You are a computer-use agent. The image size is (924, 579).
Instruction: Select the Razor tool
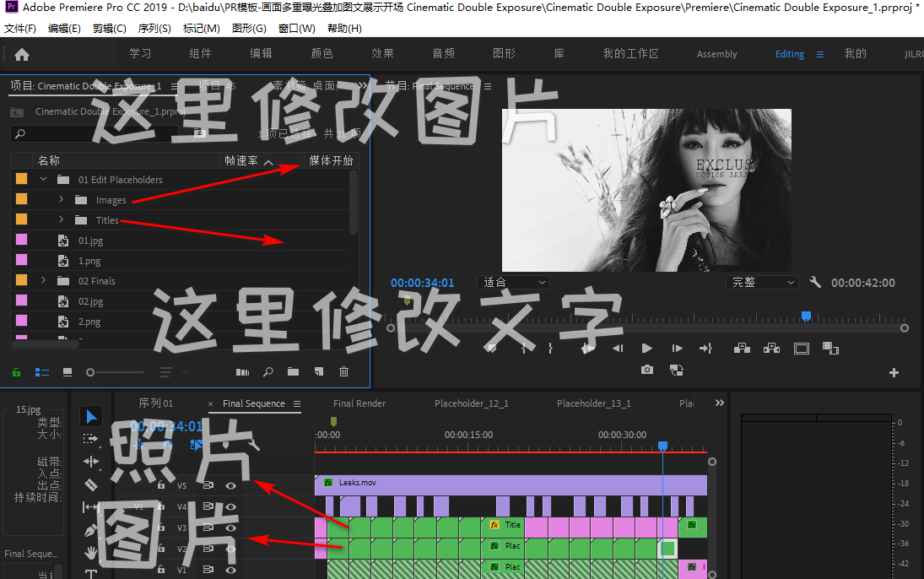coord(91,484)
